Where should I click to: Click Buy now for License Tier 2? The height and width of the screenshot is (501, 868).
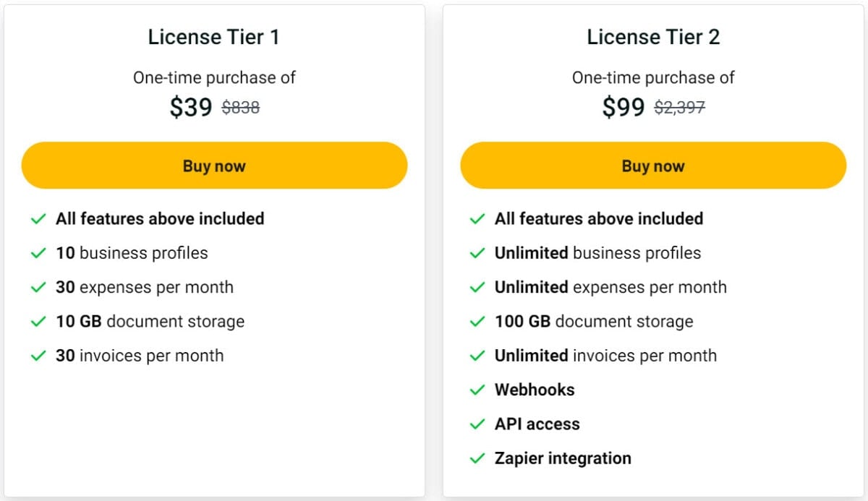pos(652,165)
